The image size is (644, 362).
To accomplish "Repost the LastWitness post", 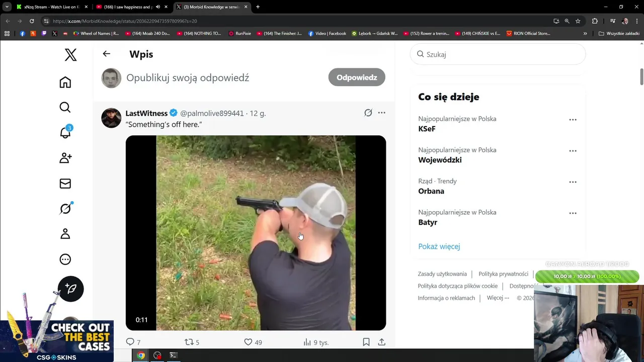I will (189, 342).
